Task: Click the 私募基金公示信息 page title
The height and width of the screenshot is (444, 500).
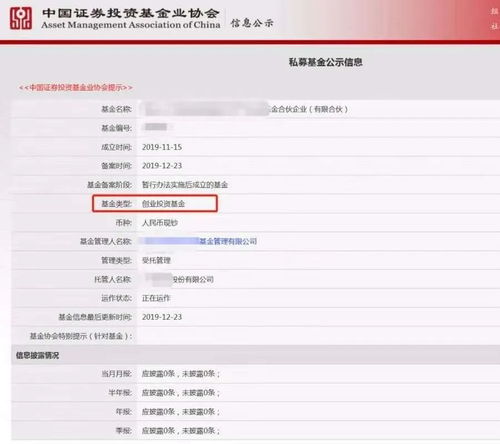Action: 326,62
